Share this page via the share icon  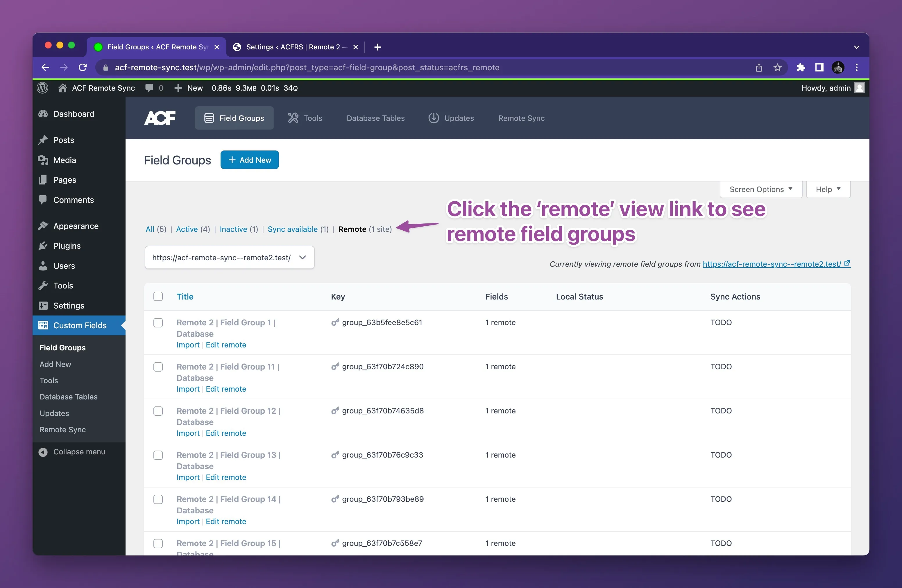(759, 67)
